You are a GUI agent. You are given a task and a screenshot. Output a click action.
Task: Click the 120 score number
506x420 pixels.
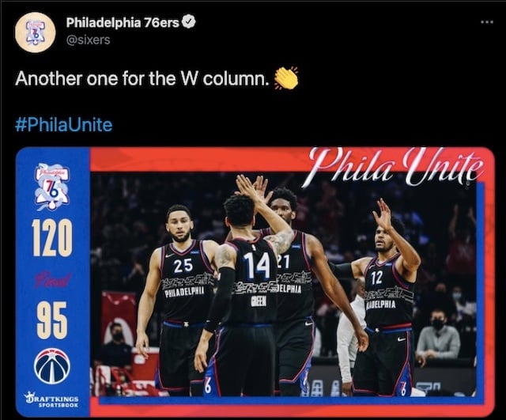pyautogui.click(x=52, y=237)
